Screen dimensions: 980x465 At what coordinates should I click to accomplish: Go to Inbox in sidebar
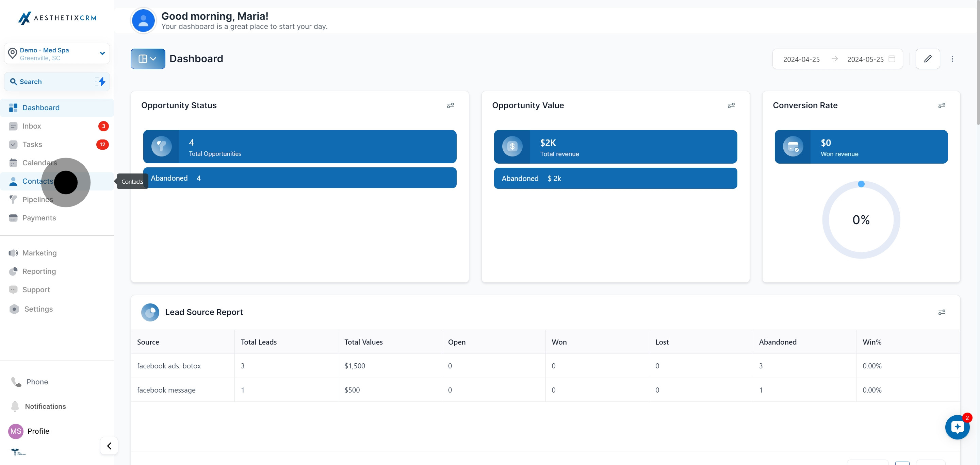point(32,126)
